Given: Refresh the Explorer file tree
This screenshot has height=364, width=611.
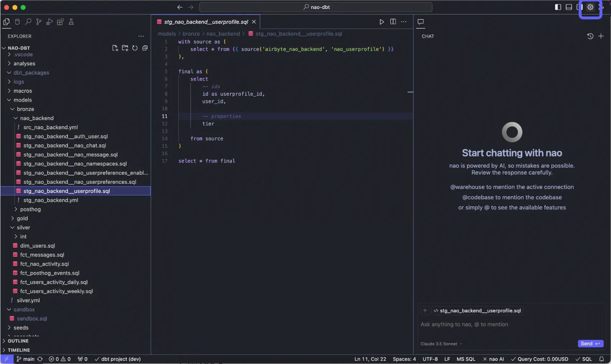Looking at the screenshot, I should tap(135, 48).
